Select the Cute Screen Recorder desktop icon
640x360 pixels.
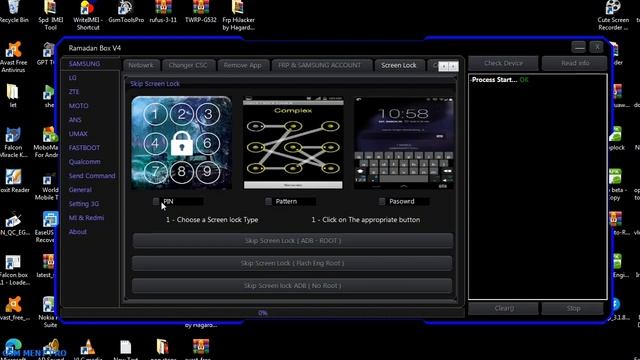pos(613,16)
